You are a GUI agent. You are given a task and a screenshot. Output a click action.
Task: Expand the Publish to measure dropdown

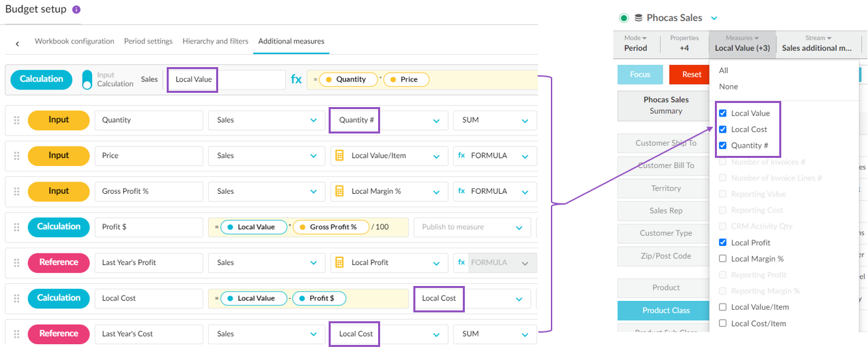tap(472, 227)
